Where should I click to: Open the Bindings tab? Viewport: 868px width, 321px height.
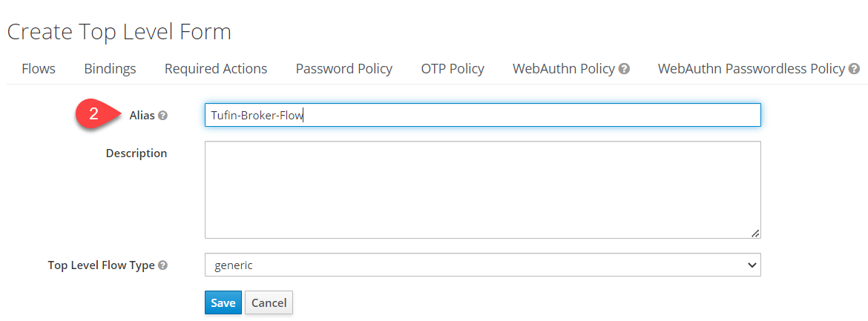(110, 69)
